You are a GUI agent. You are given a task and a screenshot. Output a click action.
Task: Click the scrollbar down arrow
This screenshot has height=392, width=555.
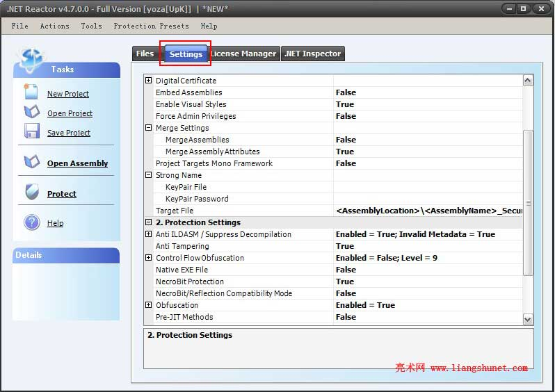click(x=527, y=320)
